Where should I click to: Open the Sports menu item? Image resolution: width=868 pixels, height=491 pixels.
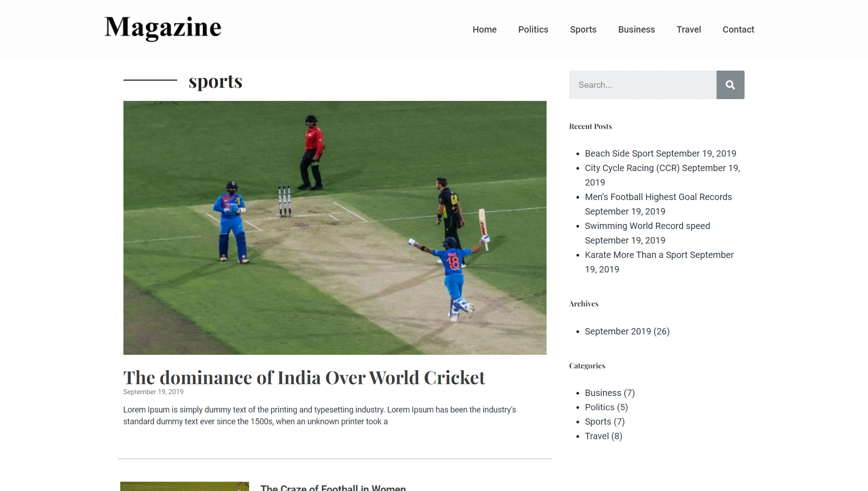(x=583, y=29)
